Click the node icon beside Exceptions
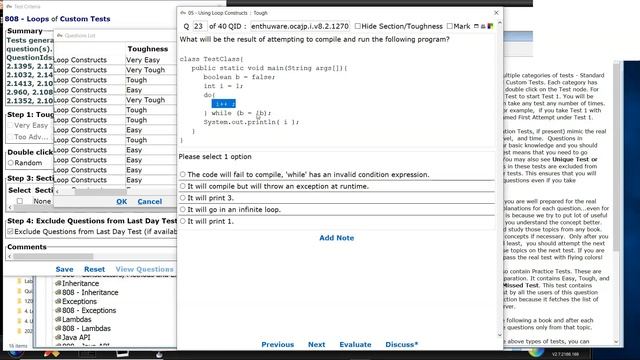This screenshot has width=640, height=360. 58,301
